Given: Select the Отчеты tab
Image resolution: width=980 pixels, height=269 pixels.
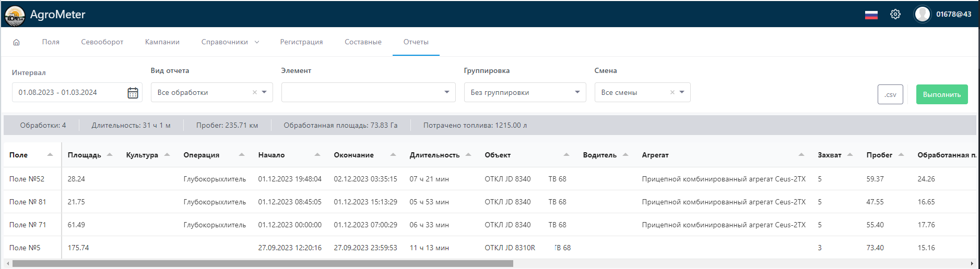Looking at the screenshot, I should click(416, 42).
